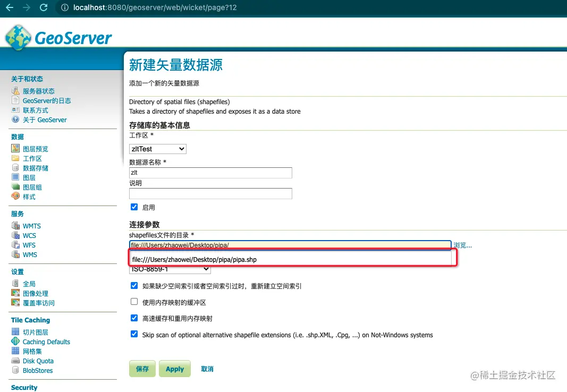Viewport: 567px width, 392px height.
Task: Click the 说明 description input field
Action: (210, 194)
